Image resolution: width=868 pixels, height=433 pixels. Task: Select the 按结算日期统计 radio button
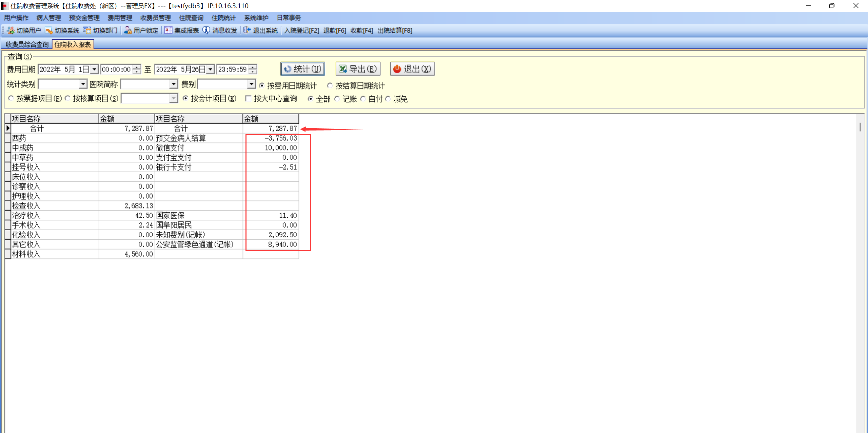330,85
